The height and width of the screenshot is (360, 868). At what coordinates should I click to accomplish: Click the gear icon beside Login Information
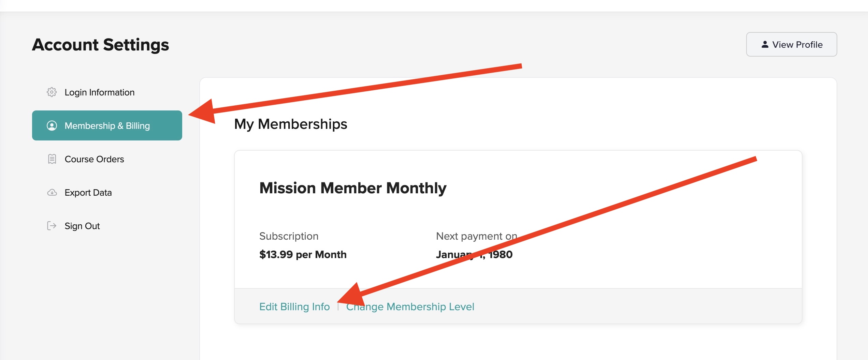(52, 92)
